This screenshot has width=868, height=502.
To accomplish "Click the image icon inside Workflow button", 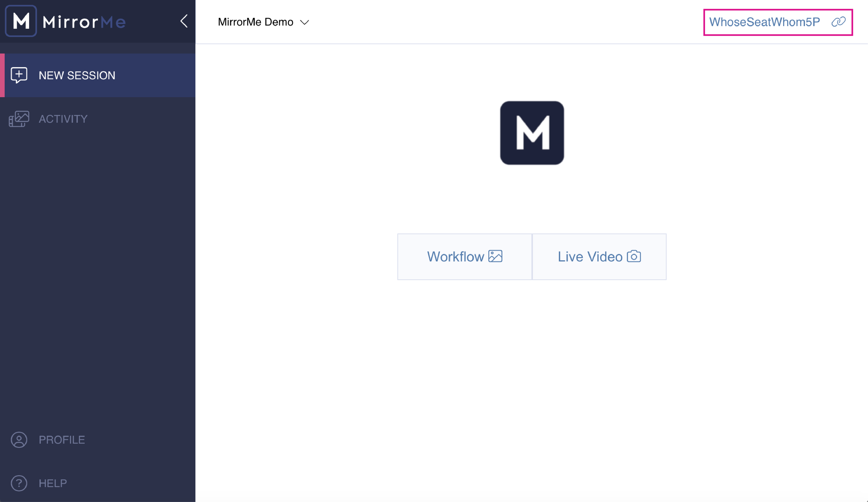I will (x=496, y=256).
